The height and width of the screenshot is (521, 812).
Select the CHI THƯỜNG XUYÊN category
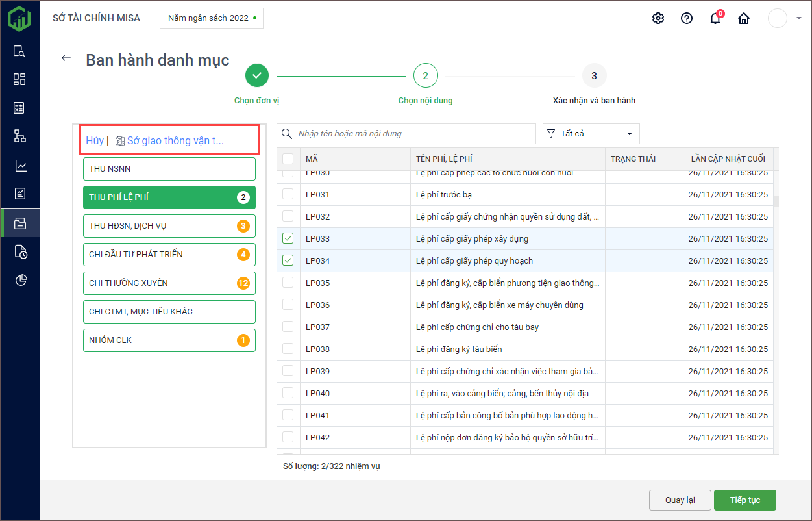[x=169, y=283]
